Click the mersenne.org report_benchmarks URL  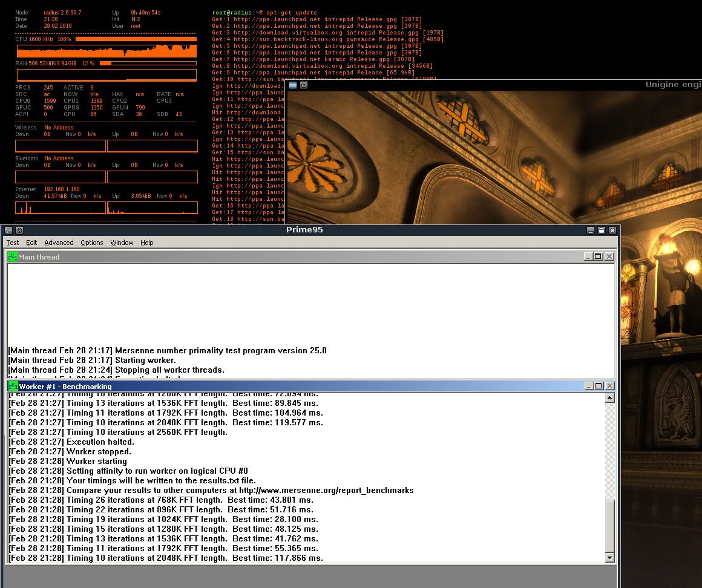tap(326, 491)
